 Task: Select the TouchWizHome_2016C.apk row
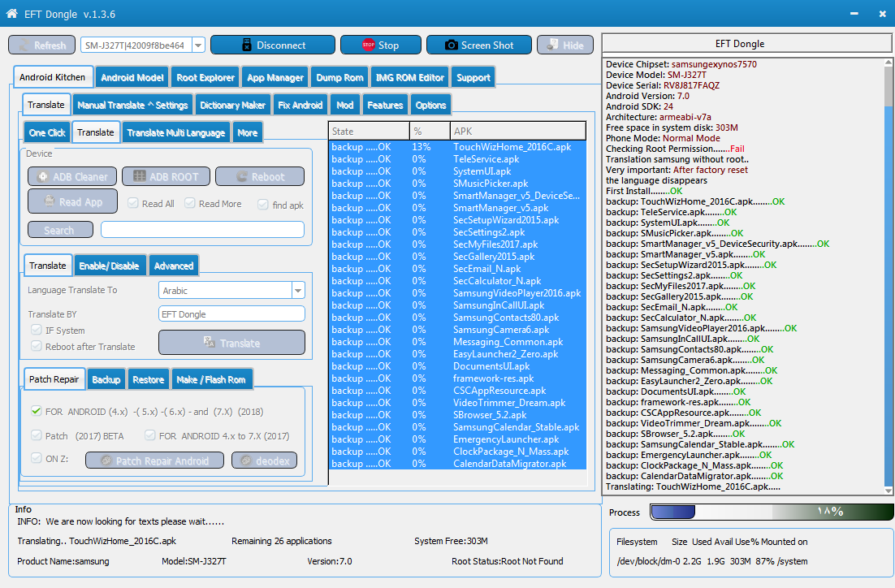coord(458,147)
